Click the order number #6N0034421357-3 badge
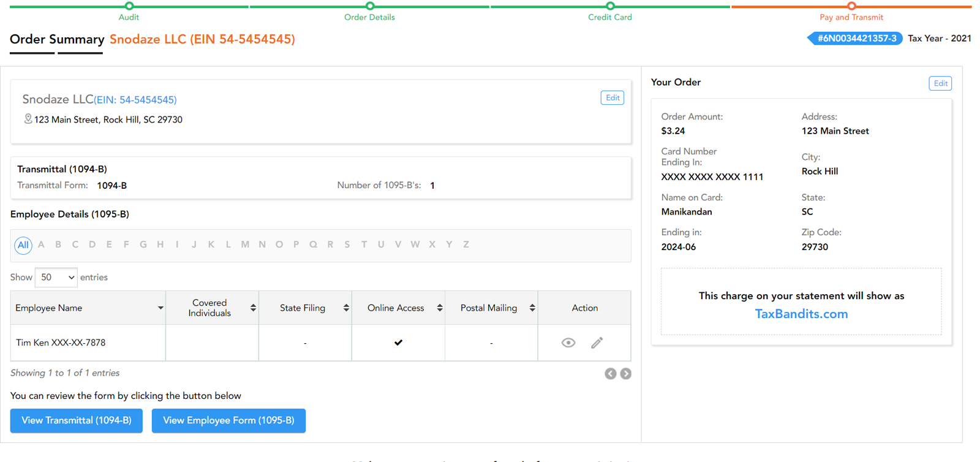Image resolution: width=980 pixels, height=462 pixels. (855, 39)
